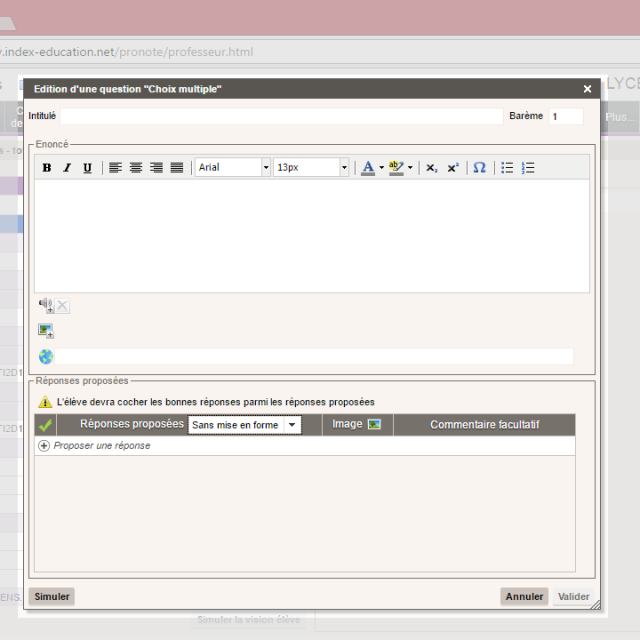
Task: Toggle underline formatting in the editor toolbar
Action: coord(87,168)
